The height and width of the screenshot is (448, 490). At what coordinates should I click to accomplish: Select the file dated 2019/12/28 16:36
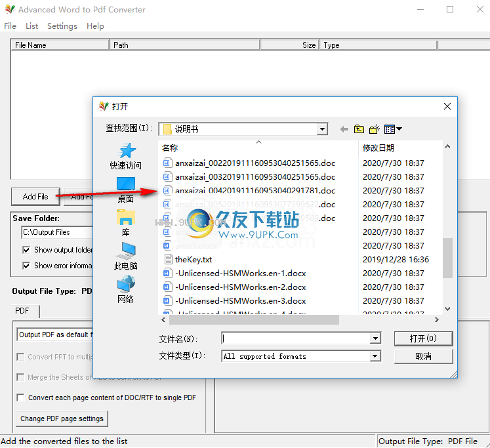tap(295, 259)
